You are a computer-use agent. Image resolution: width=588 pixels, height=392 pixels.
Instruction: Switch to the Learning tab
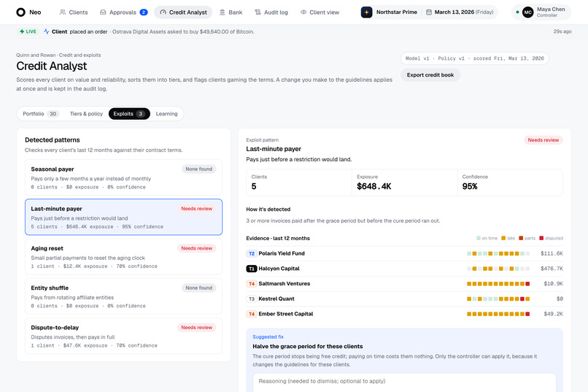[x=166, y=114]
